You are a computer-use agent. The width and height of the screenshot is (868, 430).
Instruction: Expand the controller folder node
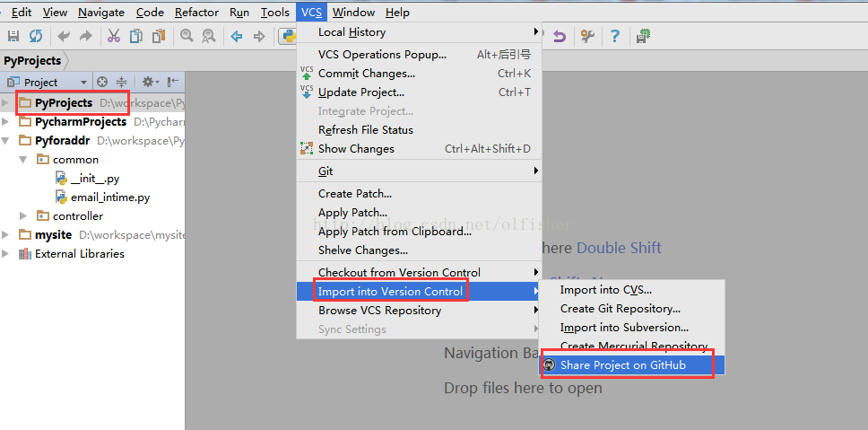23,216
